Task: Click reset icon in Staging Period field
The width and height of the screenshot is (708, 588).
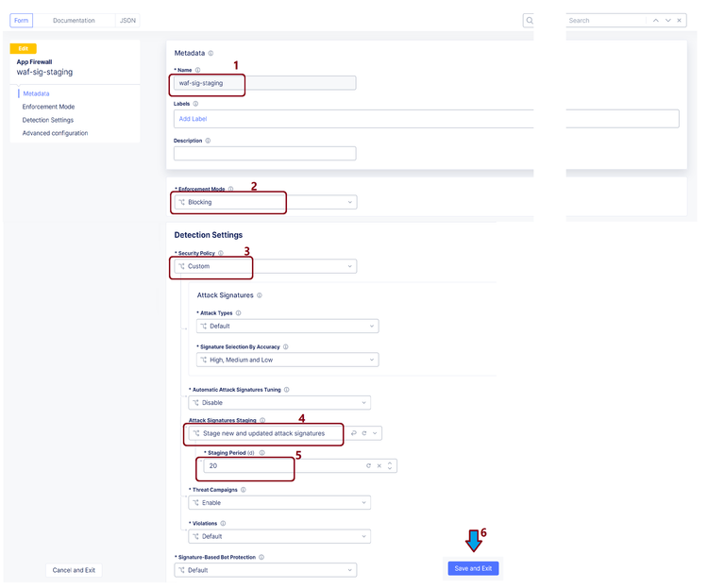Action: click(369, 465)
